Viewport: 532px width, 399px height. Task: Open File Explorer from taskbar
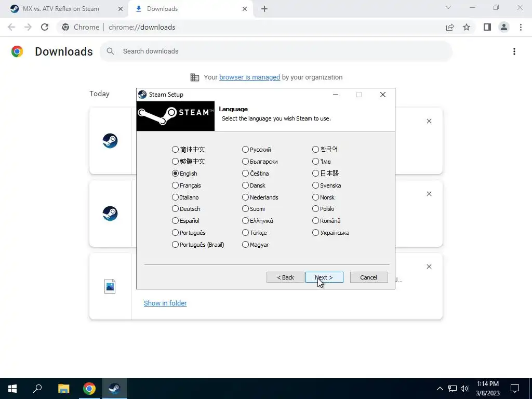click(63, 389)
